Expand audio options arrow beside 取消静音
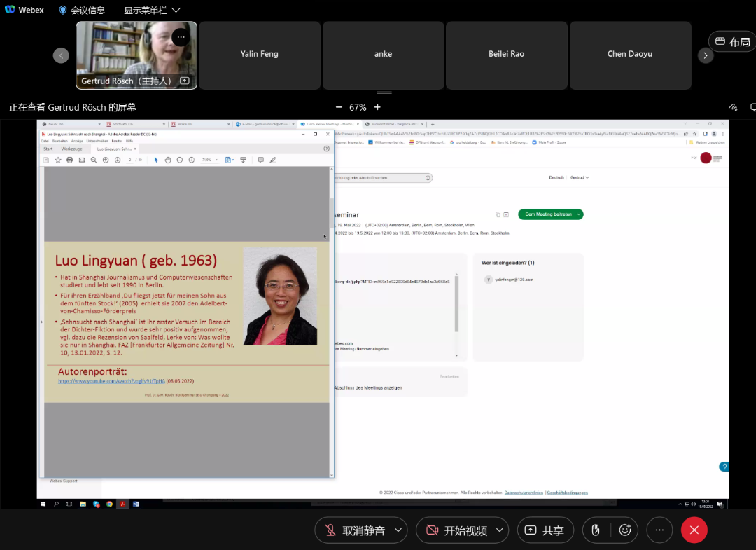 [398, 530]
